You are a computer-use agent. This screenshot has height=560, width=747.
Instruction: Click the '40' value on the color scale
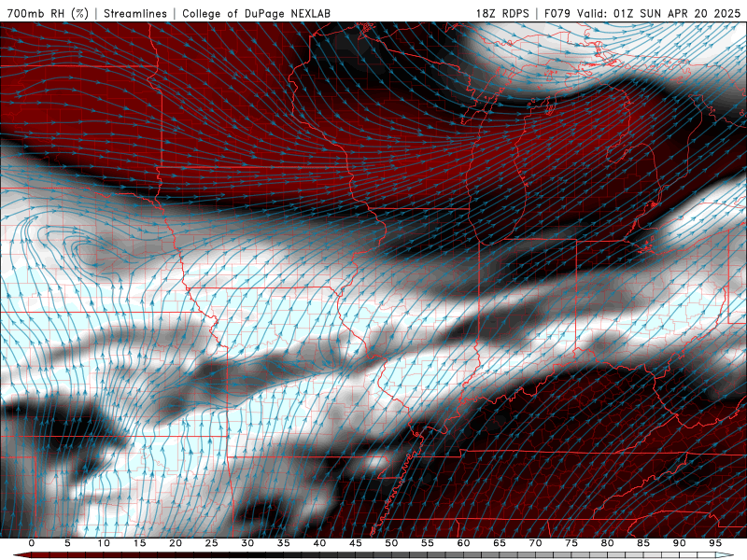(319, 543)
